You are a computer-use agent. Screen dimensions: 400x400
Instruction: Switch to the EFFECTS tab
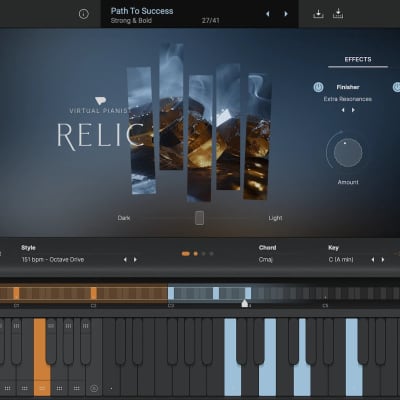click(x=358, y=60)
